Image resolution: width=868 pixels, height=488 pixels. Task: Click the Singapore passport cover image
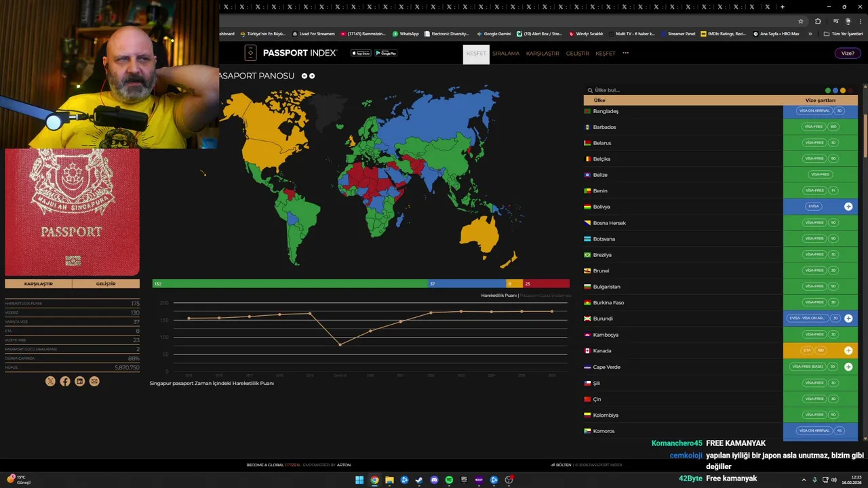pos(72,212)
